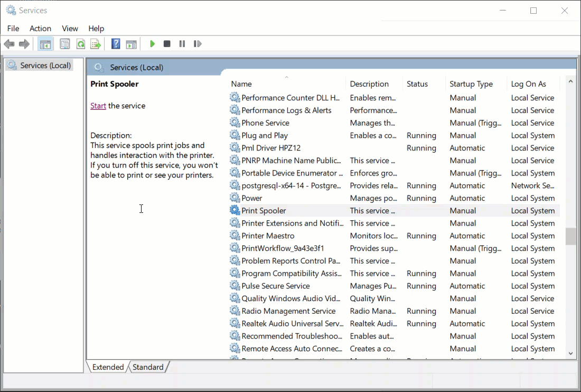
Task: Select the Performance Counter DLL Host service
Action: (x=394, y=97)
